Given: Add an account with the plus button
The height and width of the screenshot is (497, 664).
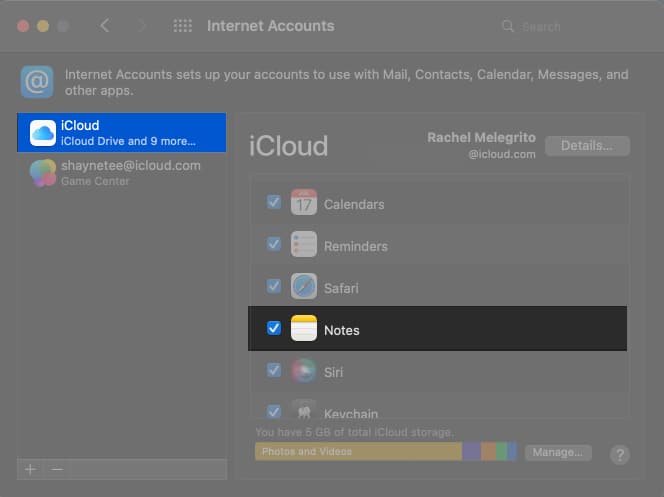Looking at the screenshot, I should point(30,469).
